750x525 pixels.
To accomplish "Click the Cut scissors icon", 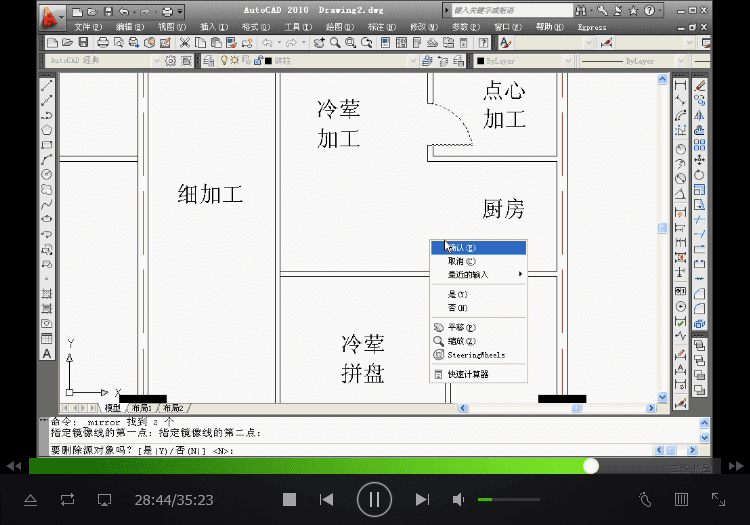I will [x=184, y=43].
